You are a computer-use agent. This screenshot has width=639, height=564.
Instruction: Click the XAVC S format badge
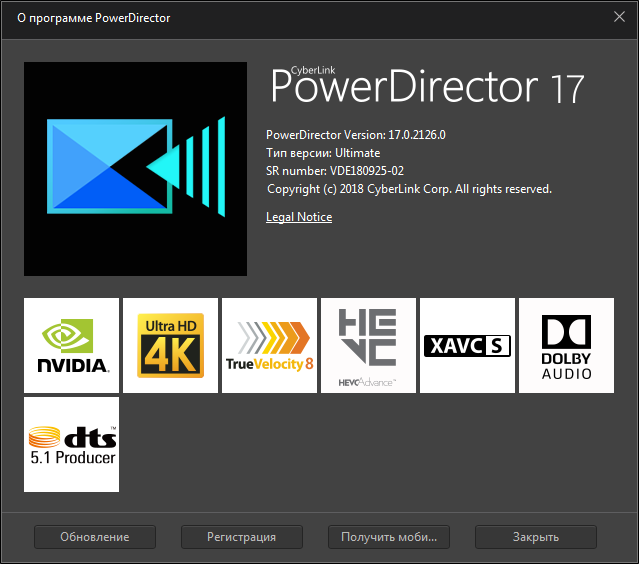467,345
